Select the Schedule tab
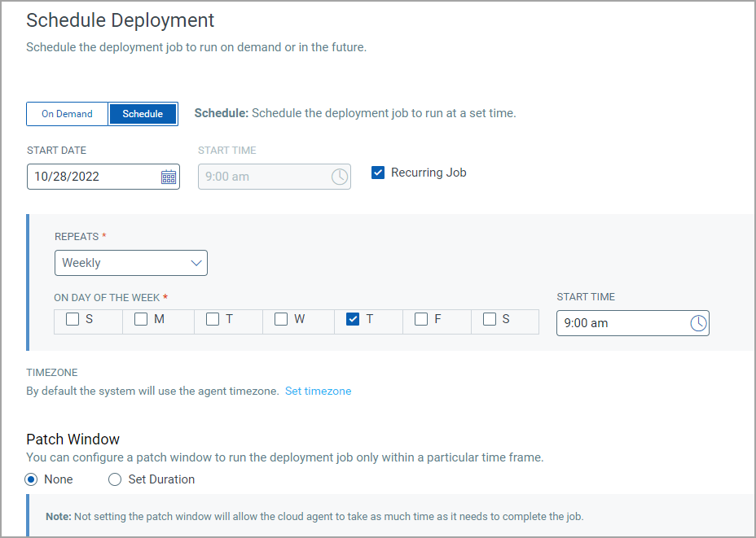Image resolution: width=756 pixels, height=538 pixels. point(143,114)
